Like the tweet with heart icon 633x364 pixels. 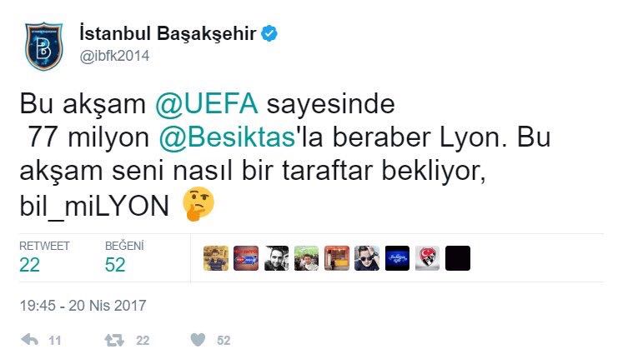(x=198, y=340)
